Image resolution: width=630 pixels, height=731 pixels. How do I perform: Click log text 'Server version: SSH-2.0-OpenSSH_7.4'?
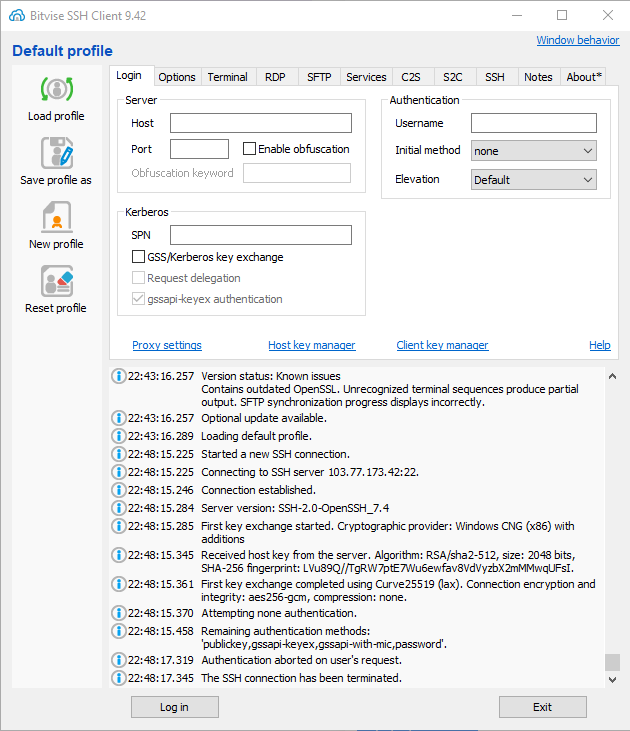pos(295,508)
